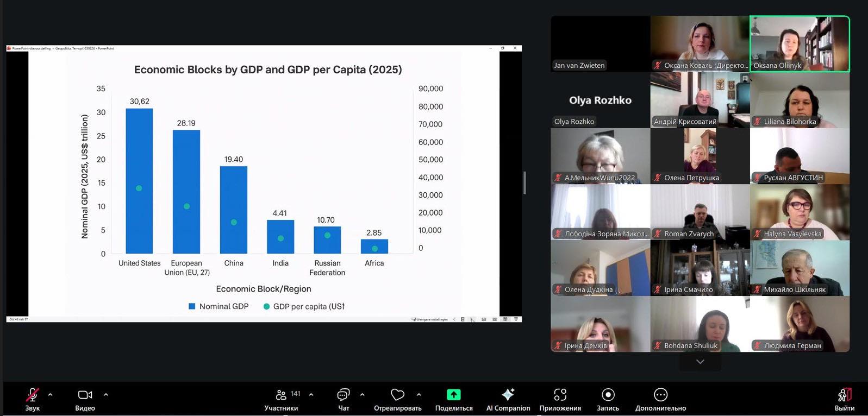
Task: Expand the arrow next to Участники
Action: 311,395
